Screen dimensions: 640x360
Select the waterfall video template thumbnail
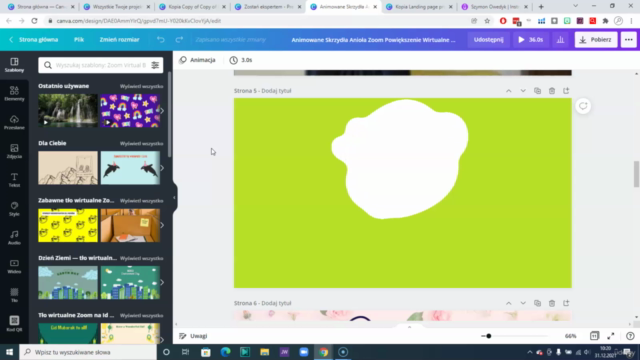pyautogui.click(x=68, y=111)
